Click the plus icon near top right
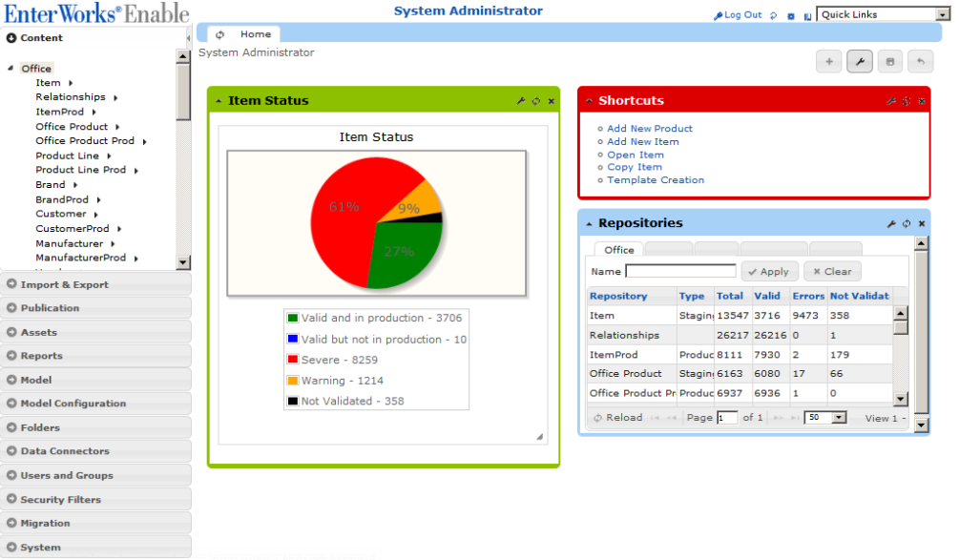The image size is (959, 560). pyautogui.click(x=828, y=61)
